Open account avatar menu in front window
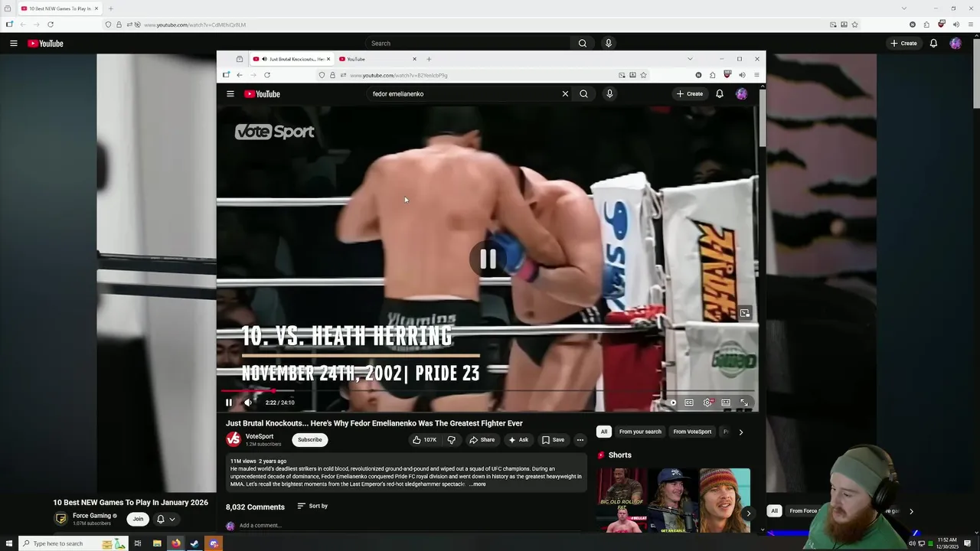Image resolution: width=980 pixels, height=551 pixels. 741,94
